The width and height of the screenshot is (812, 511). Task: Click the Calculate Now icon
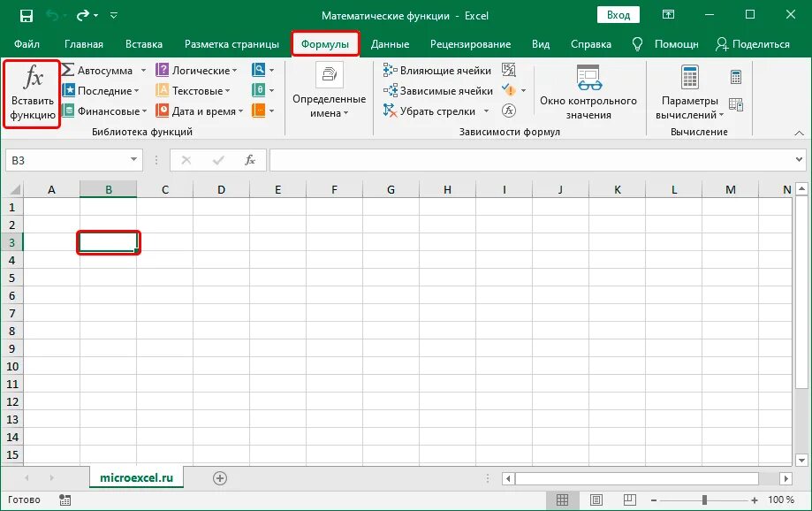[x=736, y=77]
